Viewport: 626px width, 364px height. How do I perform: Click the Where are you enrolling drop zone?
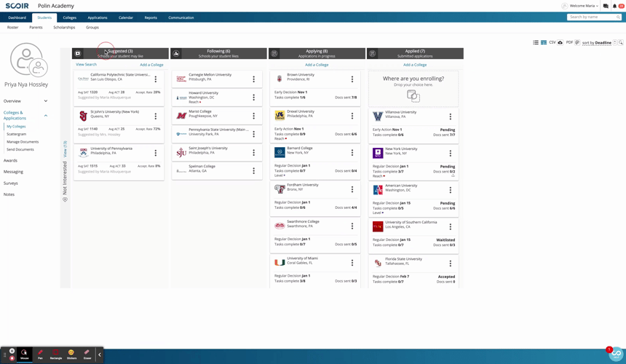pos(413,89)
